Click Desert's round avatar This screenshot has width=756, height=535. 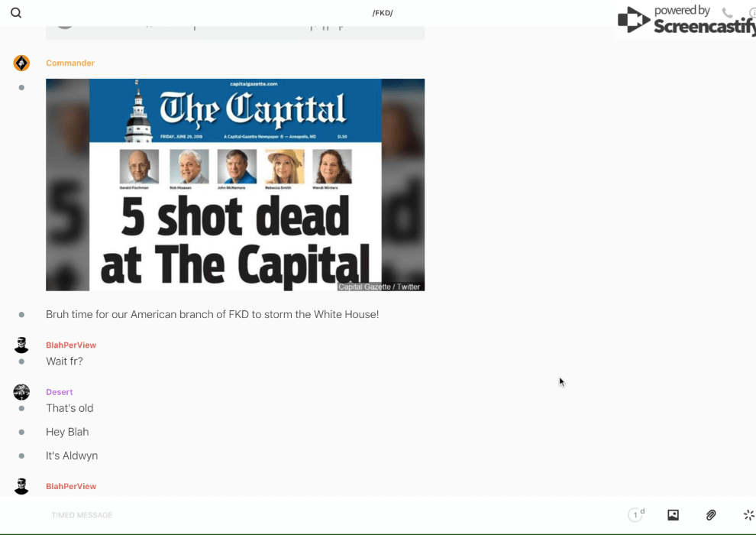coord(21,392)
